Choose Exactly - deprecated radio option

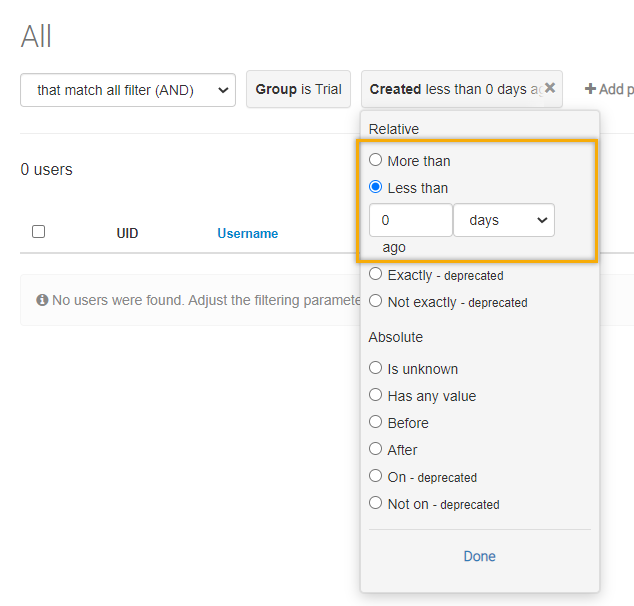click(x=375, y=274)
